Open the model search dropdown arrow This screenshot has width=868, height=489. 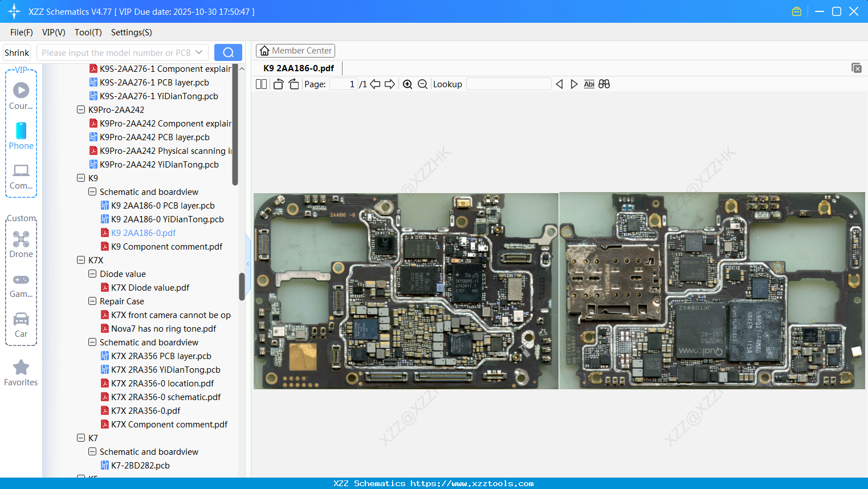click(200, 52)
